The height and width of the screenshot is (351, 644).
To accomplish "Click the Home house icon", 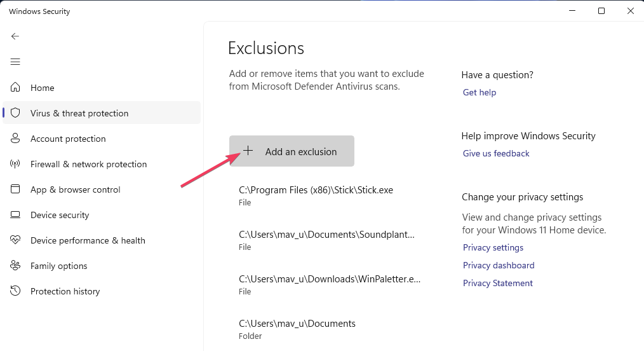I will (16, 88).
